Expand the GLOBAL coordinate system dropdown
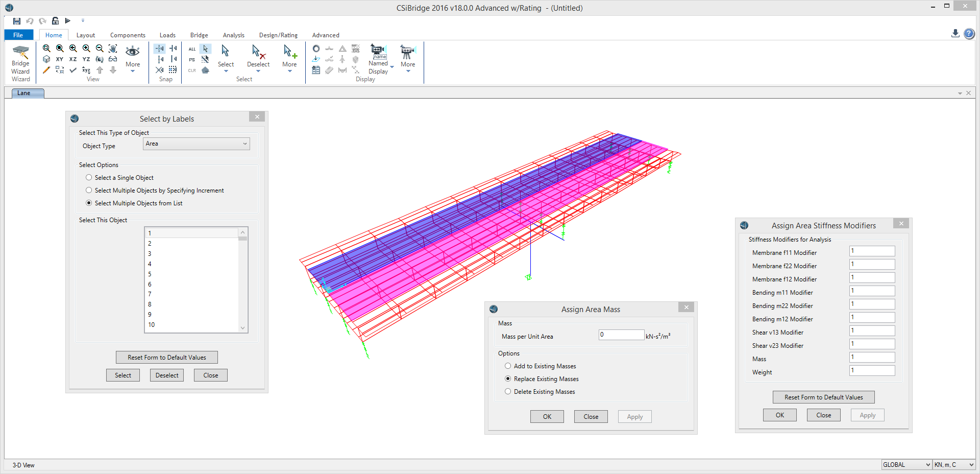The height and width of the screenshot is (474, 980). (906, 465)
